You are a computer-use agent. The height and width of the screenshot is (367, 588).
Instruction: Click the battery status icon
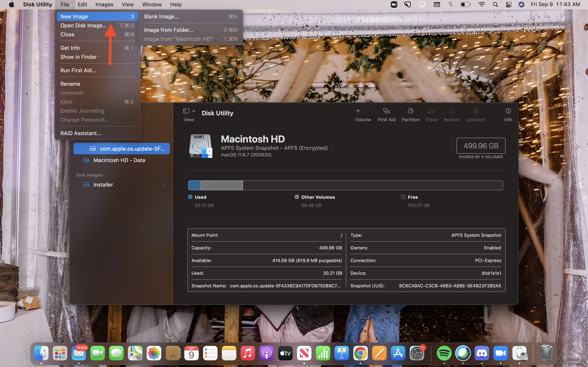coord(465,4)
